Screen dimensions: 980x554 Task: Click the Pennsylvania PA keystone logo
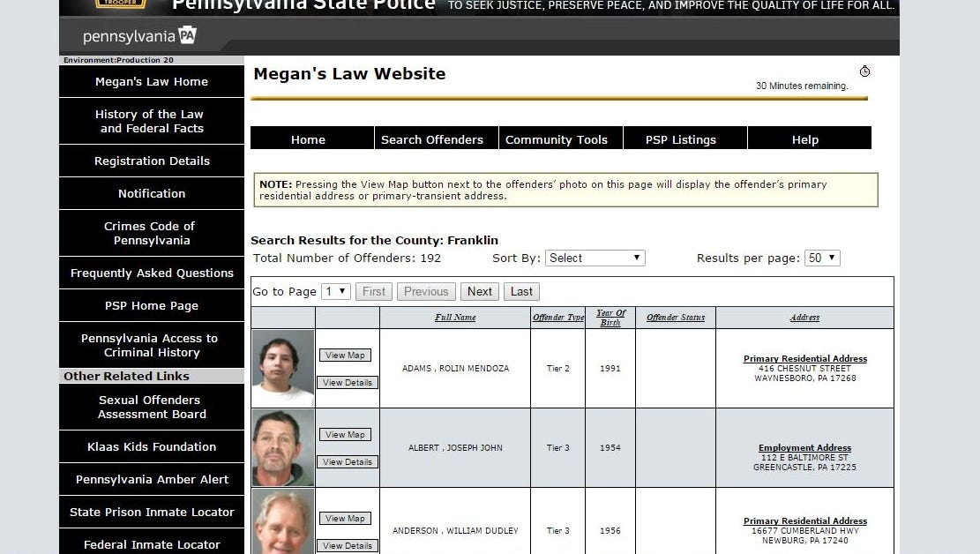[186, 35]
